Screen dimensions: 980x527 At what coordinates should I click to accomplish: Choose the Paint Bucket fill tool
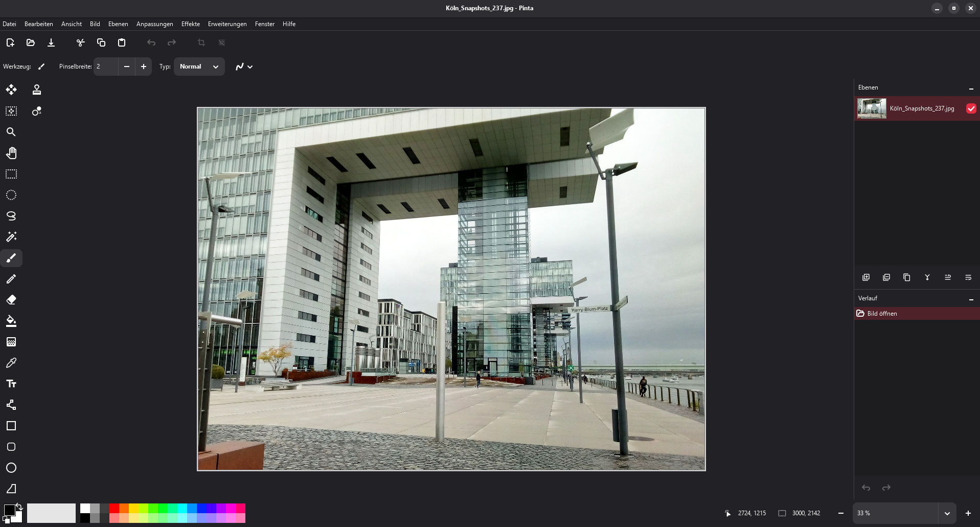pos(11,321)
